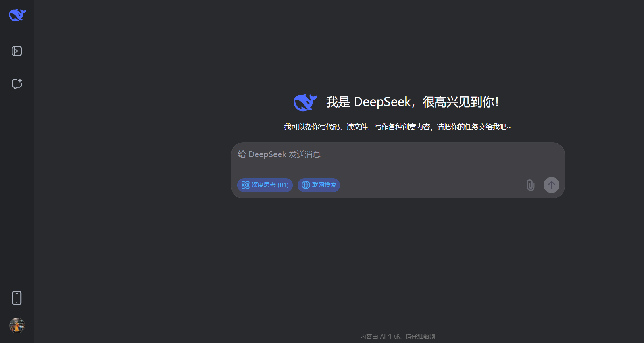Click the large whale logo beside the greeting
Image resolution: width=644 pixels, height=343 pixels.
[305, 102]
